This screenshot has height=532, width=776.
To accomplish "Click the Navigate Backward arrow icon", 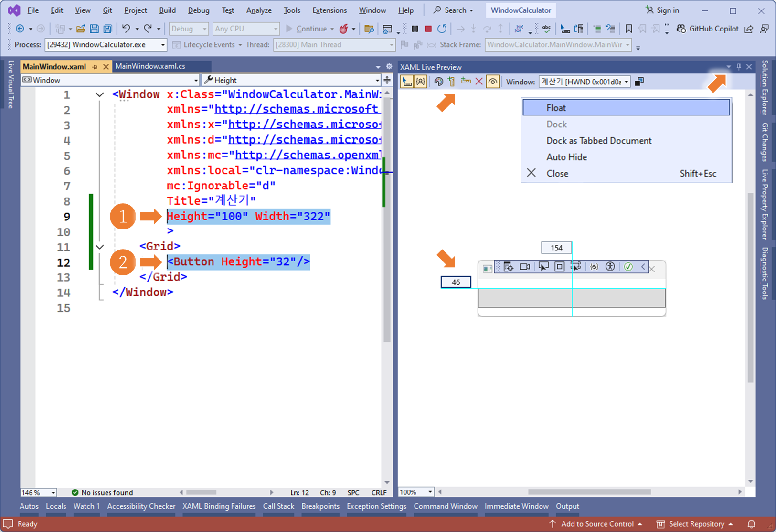I will 20,29.
